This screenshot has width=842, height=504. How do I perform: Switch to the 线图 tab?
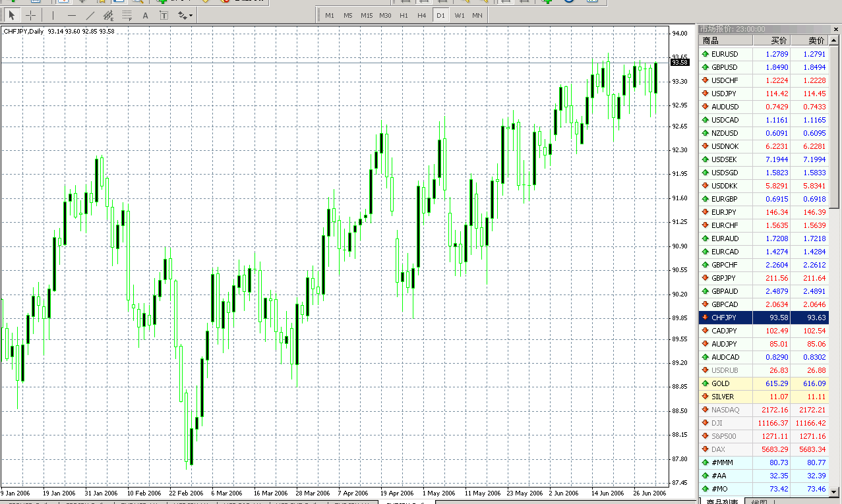point(758,501)
